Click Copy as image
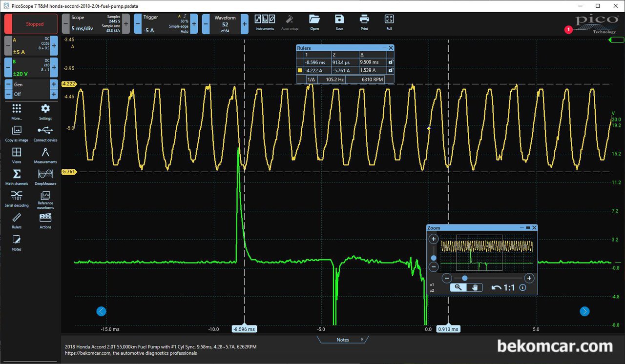625x364 pixels. [17, 133]
